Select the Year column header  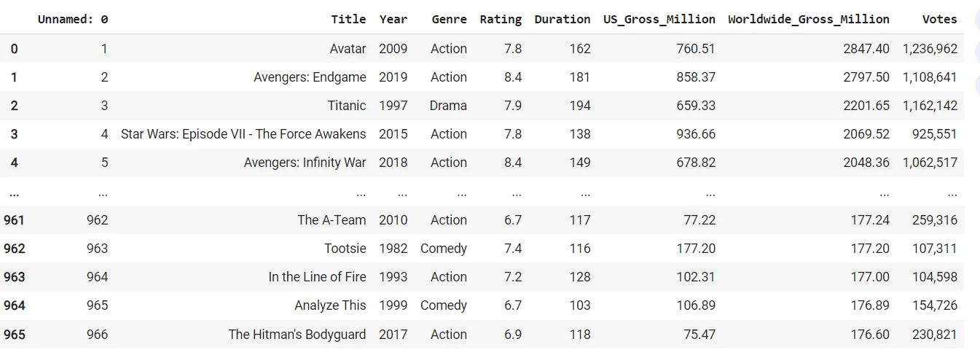[393, 20]
